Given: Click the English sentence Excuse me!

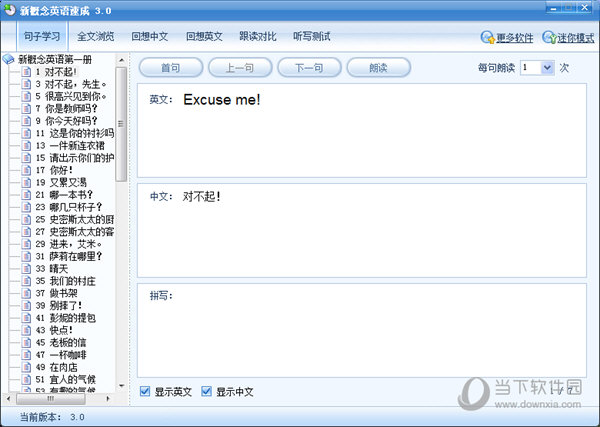Looking at the screenshot, I should point(222,100).
